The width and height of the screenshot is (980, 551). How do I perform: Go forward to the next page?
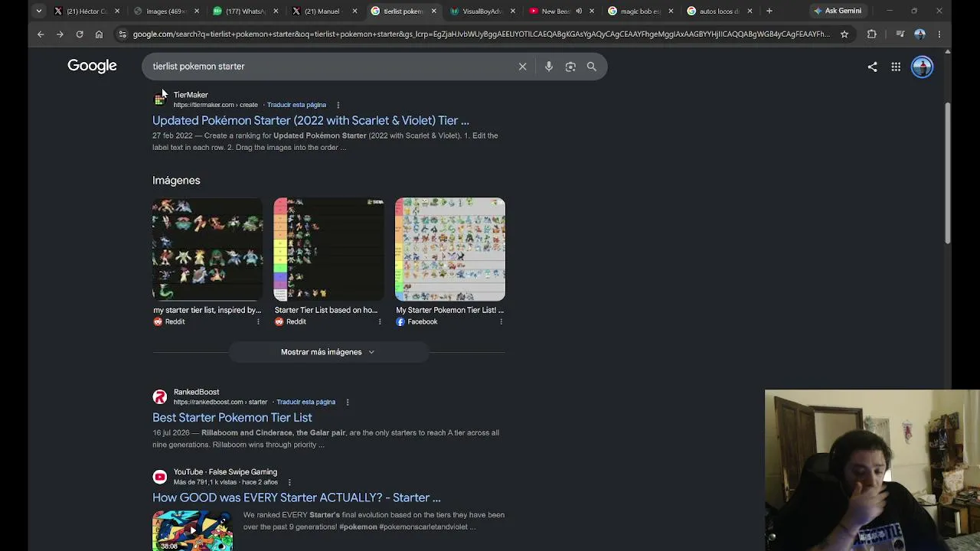coord(60,34)
